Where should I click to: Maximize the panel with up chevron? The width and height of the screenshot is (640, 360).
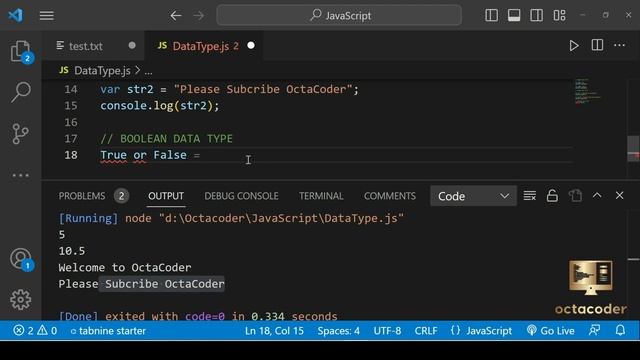[x=597, y=196]
